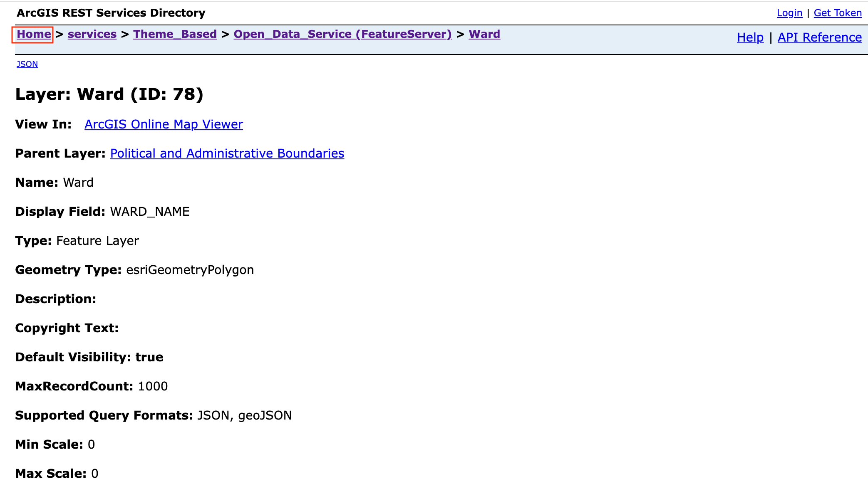Click the 'Layer: Ward (ID: 78)' heading

(x=109, y=94)
